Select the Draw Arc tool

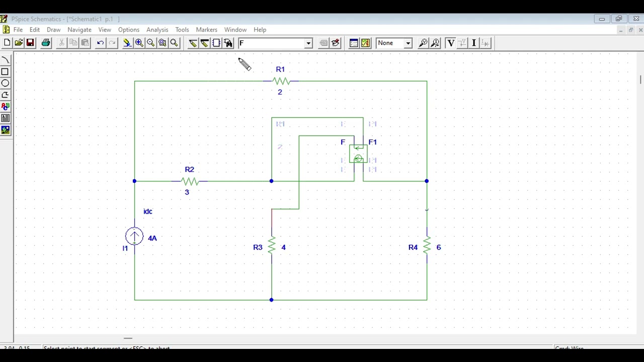pos(6,60)
